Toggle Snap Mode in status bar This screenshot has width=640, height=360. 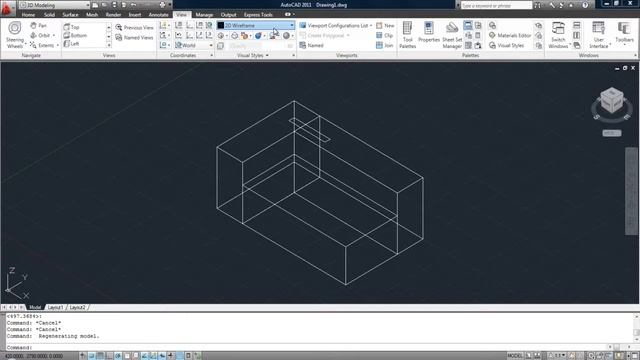(x=91, y=356)
